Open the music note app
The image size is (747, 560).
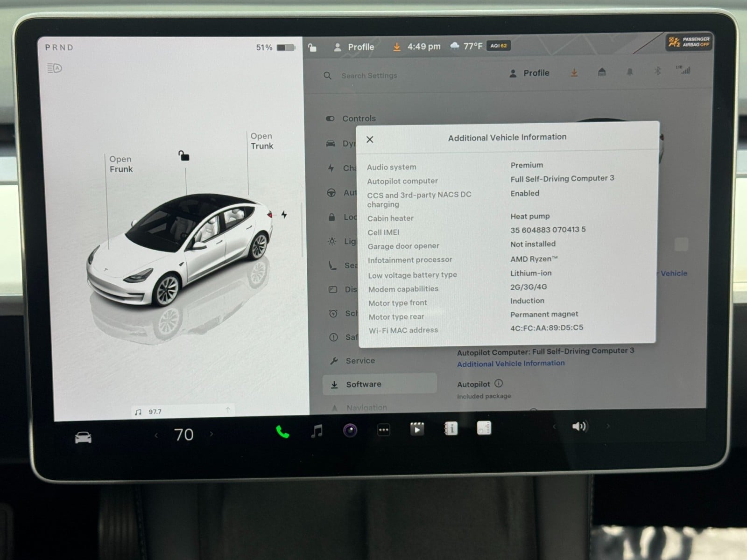point(317,431)
